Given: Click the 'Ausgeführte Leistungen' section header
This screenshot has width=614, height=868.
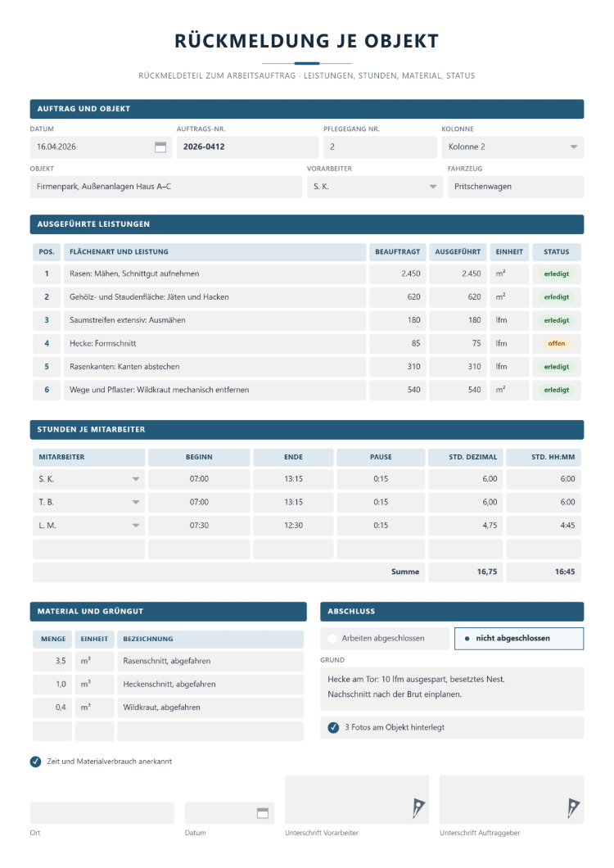Looking at the screenshot, I should (x=307, y=224).
